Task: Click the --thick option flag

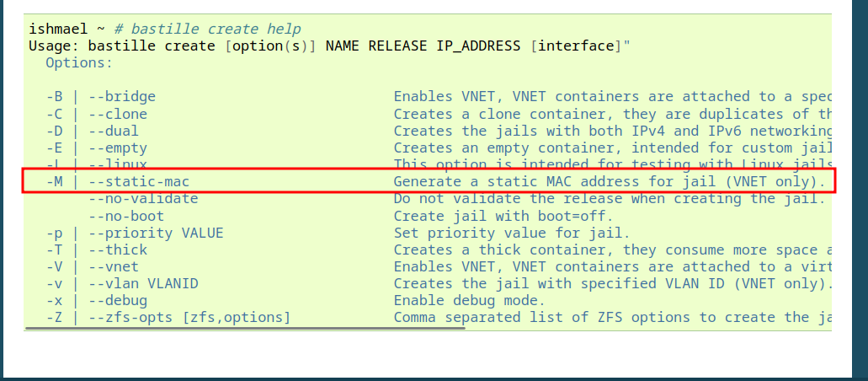Action: coord(118,250)
